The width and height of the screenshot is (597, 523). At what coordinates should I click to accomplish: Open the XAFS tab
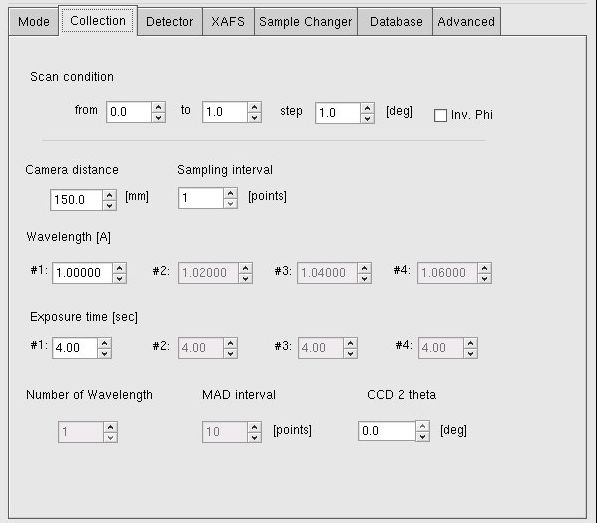click(228, 22)
